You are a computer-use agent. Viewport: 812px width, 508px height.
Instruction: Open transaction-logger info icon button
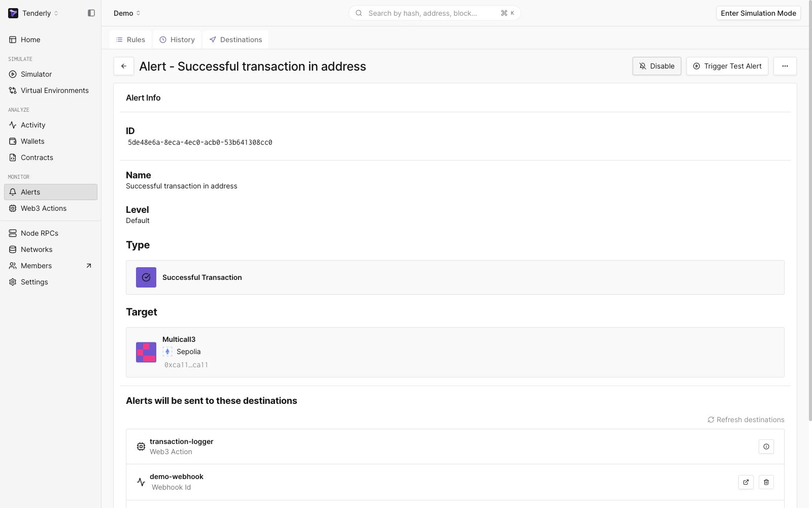pos(766,447)
